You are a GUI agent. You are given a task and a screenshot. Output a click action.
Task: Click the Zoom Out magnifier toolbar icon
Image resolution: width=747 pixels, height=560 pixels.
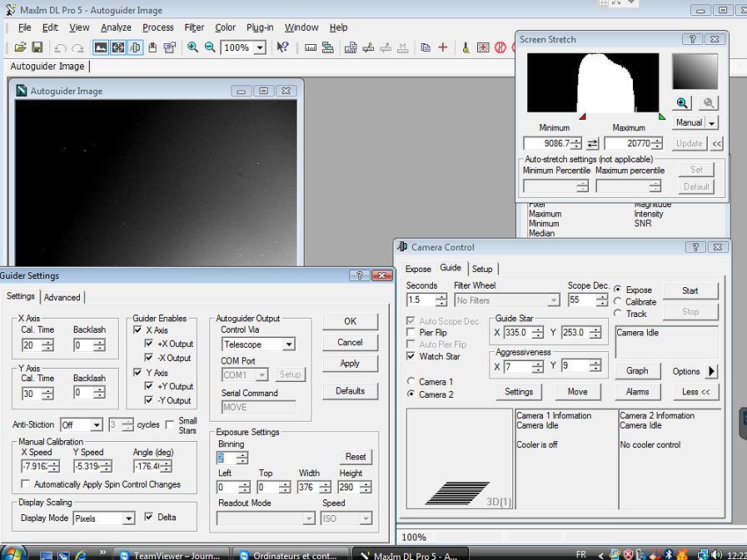pos(210,47)
